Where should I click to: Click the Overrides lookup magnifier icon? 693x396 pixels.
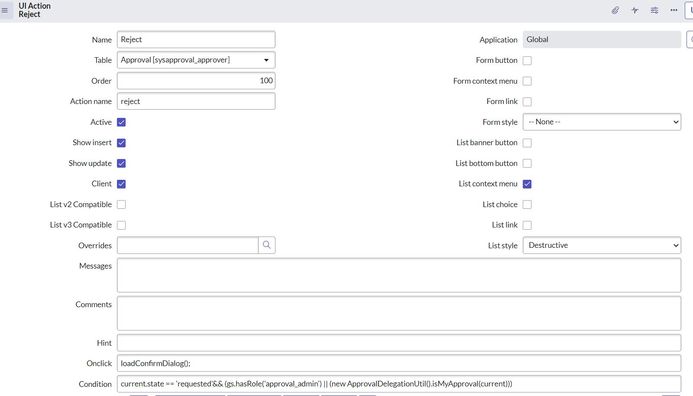pyautogui.click(x=267, y=245)
